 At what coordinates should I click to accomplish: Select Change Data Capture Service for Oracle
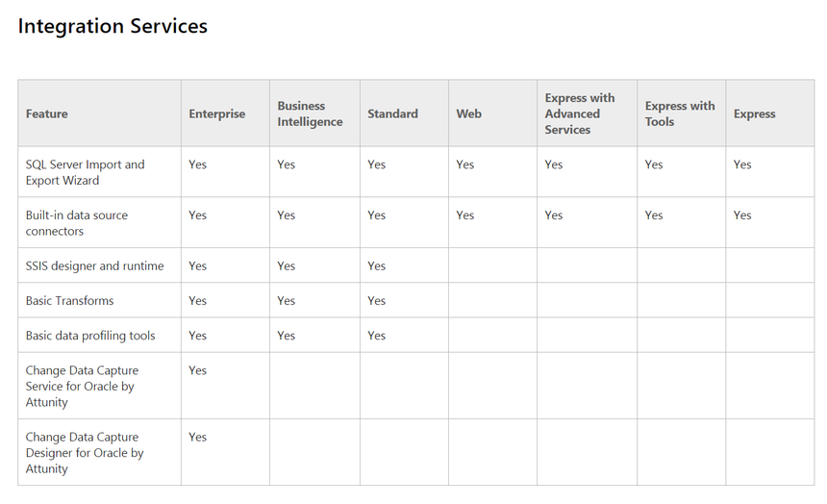[x=82, y=386]
